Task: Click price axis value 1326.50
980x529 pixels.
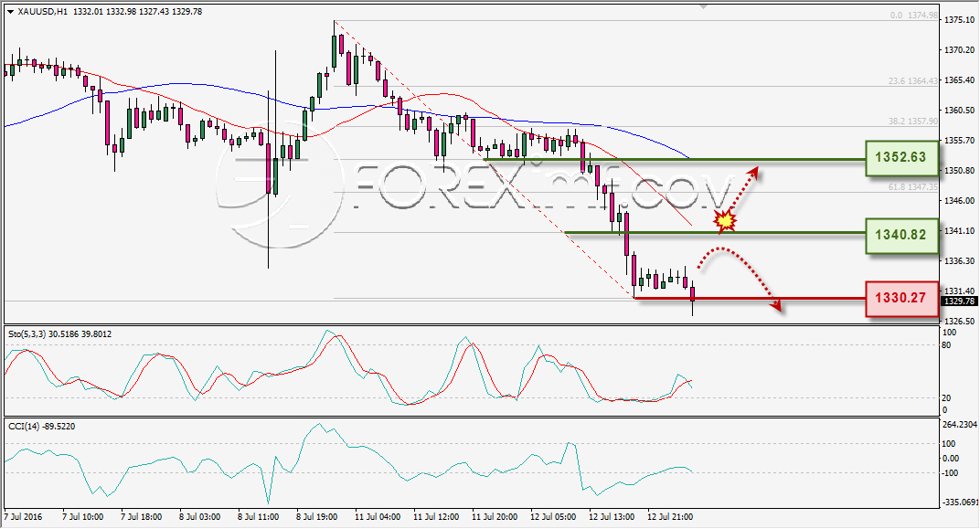Action: click(959, 321)
